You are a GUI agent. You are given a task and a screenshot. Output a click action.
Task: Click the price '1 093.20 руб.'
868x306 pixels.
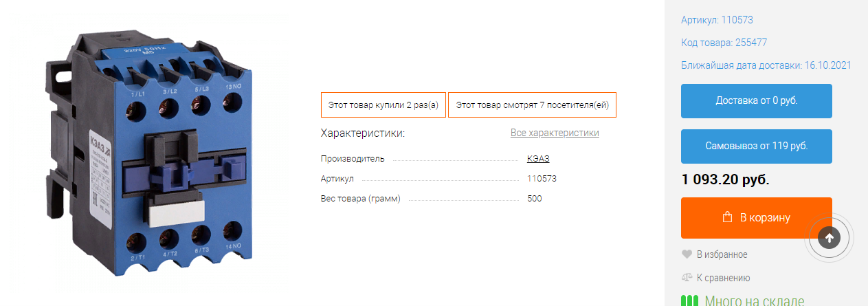725,179
